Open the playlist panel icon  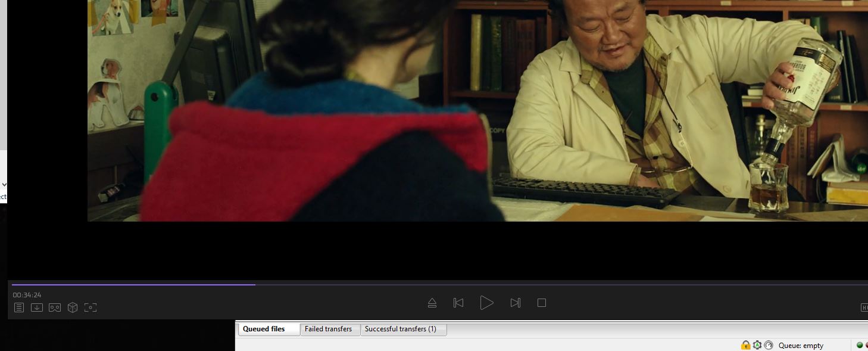(x=19, y=307)
